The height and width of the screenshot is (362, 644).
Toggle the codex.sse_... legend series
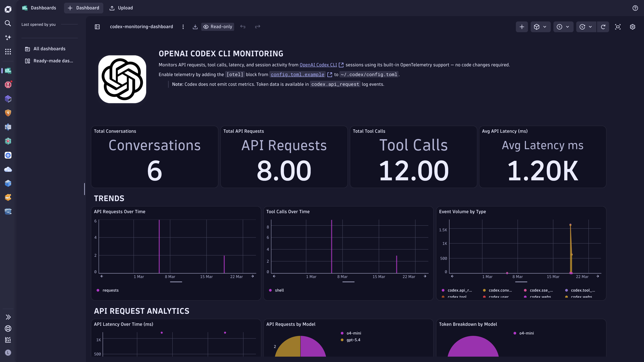[x=538, y=290]
